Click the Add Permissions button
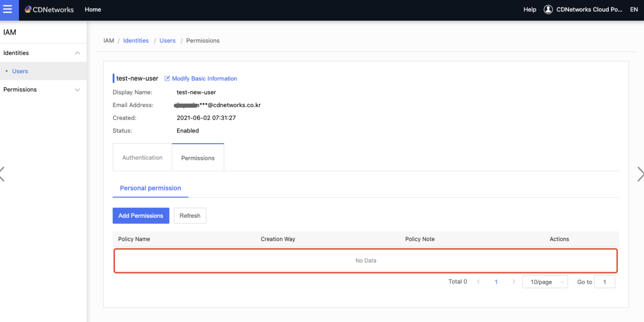 tap(141, 216)
